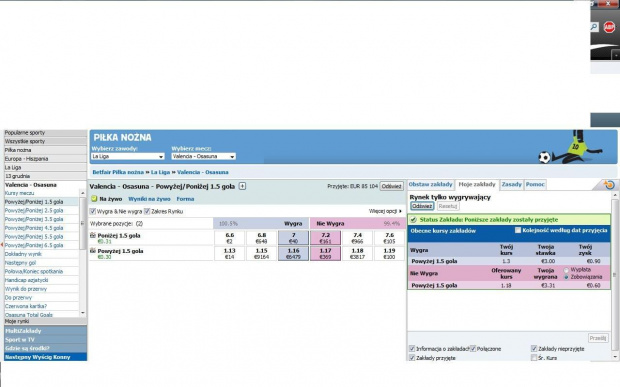Click the chart icon beside Poniżej 1.5 gola
The width and height of the screenshot is (620, 387).
[x=93, y=235]
